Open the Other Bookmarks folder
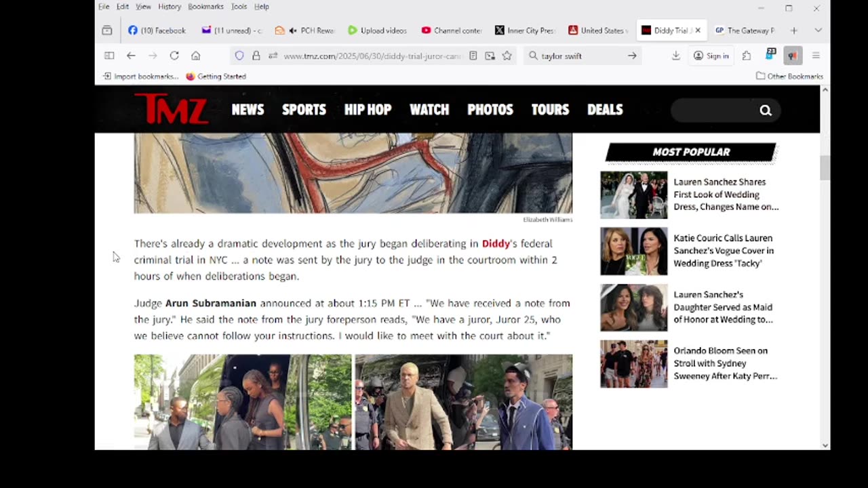The image size is (868, 488). click(789, 77)
